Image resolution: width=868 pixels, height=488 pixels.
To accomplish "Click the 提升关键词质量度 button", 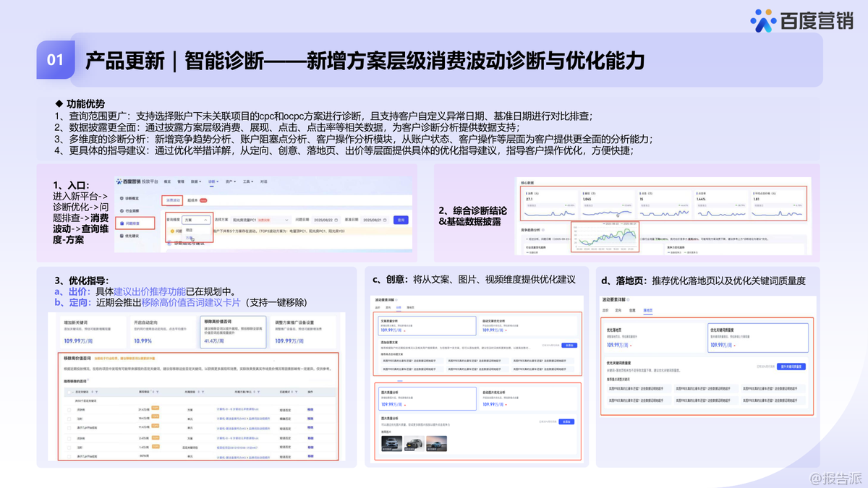I will 790,367.
